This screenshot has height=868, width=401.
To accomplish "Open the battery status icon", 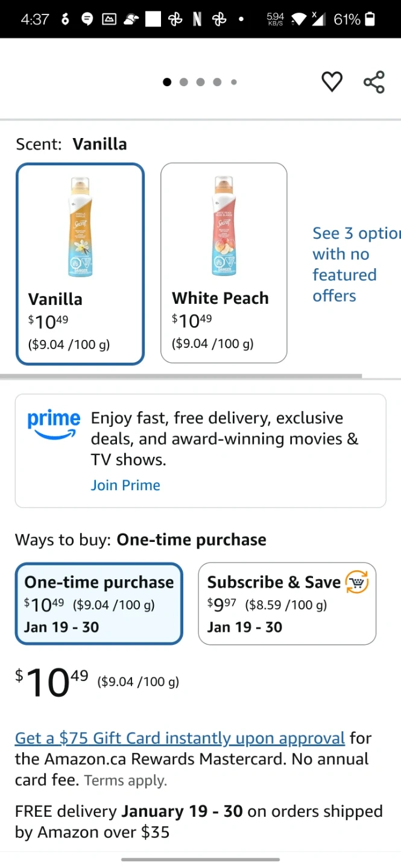I will tap(370, 19).
